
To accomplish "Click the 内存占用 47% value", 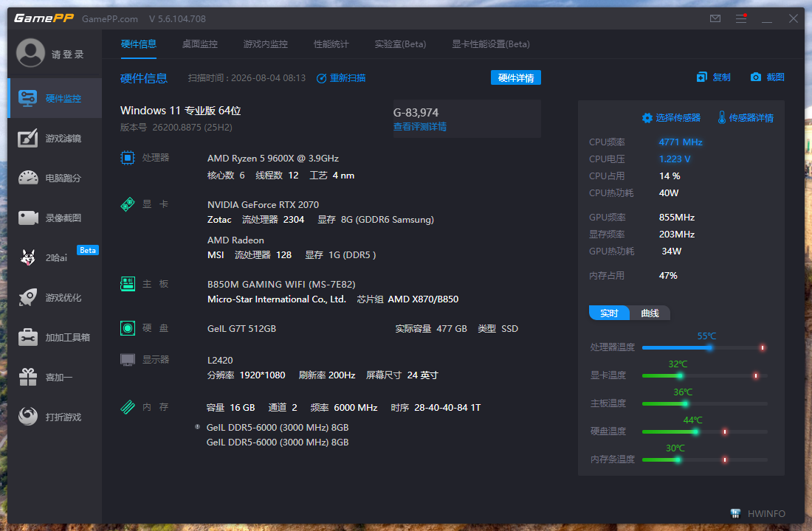I will [668, 275].
